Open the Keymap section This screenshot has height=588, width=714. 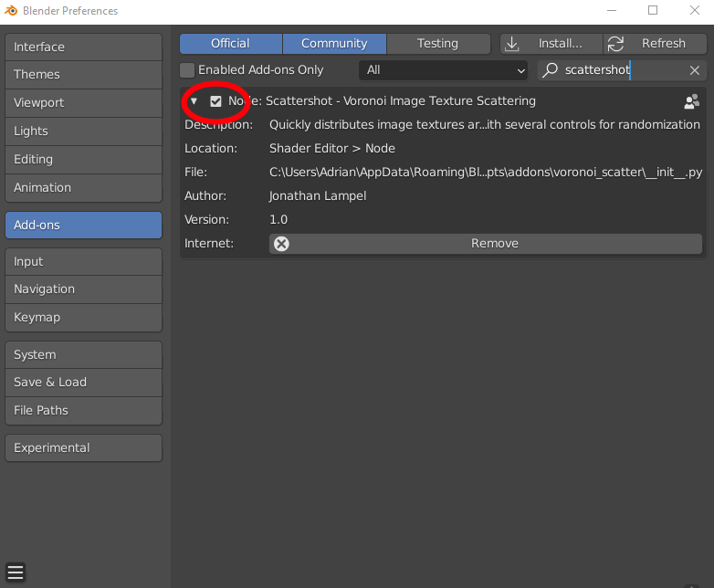[x=83, y=318]
